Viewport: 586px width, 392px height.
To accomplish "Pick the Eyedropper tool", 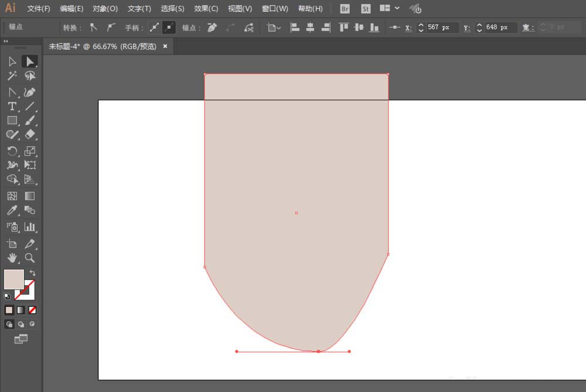I will click(x=12, y=210).
